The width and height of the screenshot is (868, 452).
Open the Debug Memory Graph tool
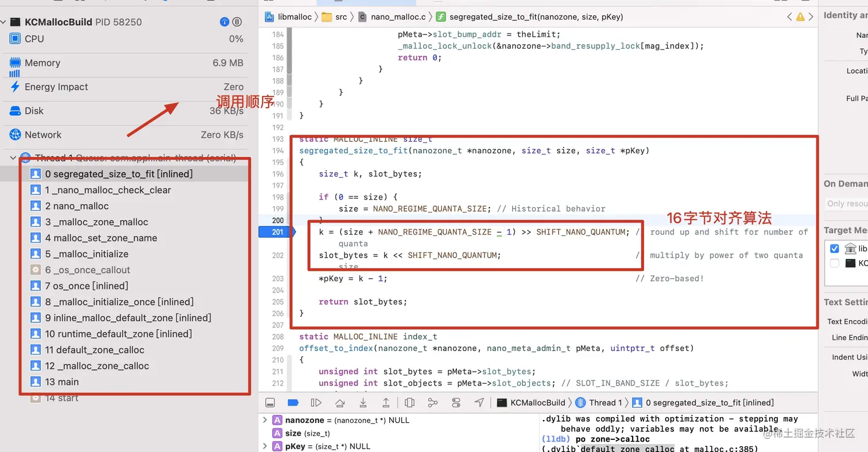pos(433,402)
